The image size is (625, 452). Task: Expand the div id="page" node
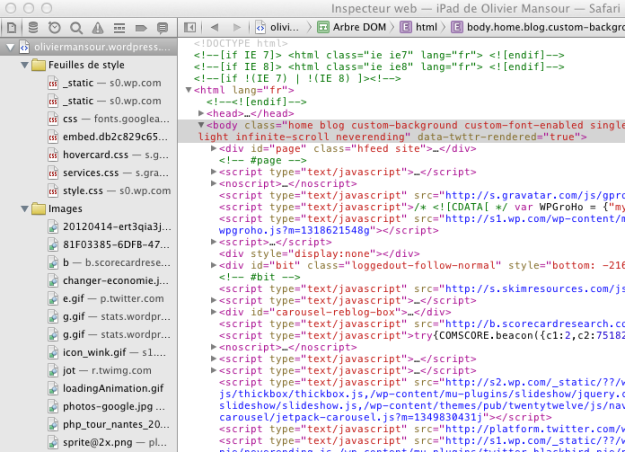click(x=214, y=148)
